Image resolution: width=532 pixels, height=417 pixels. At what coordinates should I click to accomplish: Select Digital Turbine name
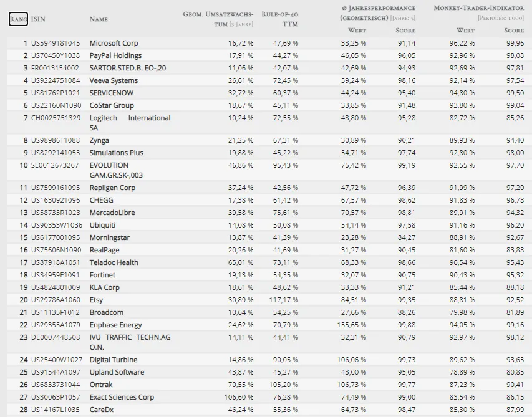coord(114,360)
